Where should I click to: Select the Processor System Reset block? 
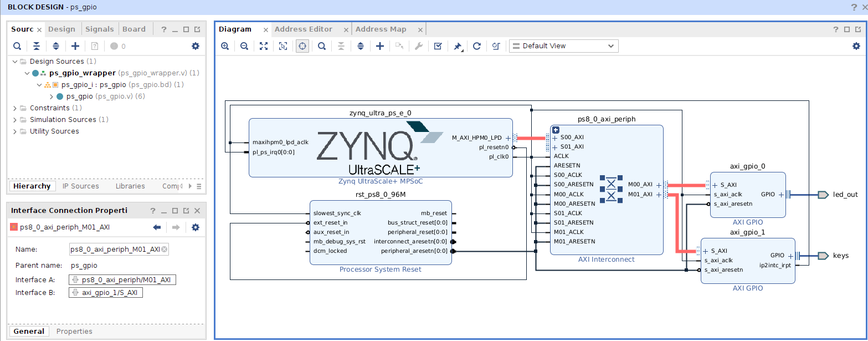point(380,232)
